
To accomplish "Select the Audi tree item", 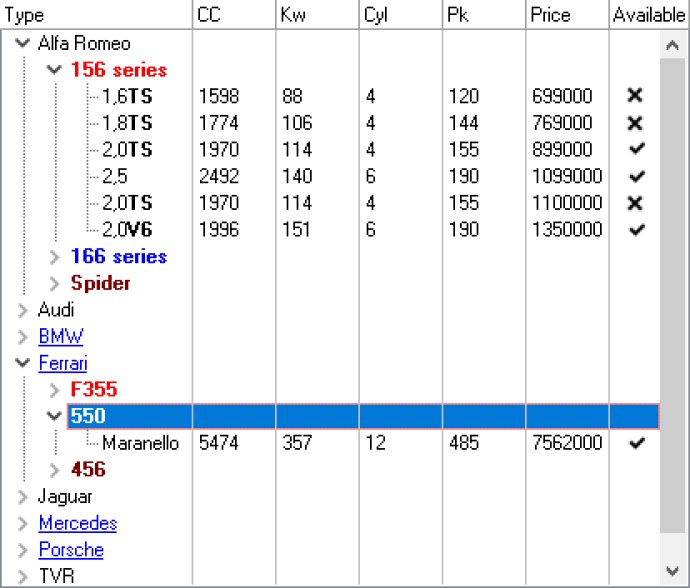I will pos(56,310).
